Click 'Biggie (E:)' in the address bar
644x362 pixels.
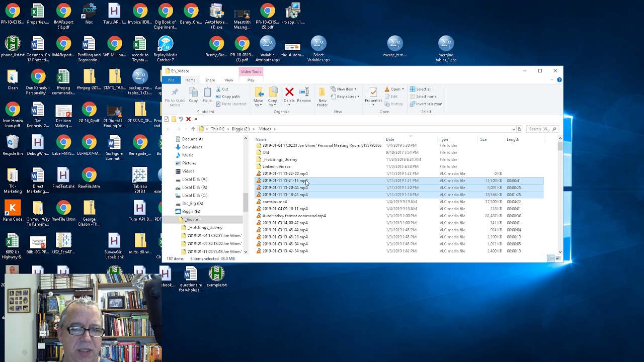coord(240,129)
